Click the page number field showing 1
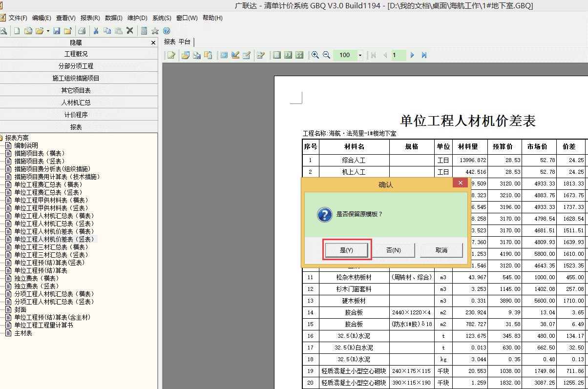This screenshot has width=588, height=389. [399, 55]
